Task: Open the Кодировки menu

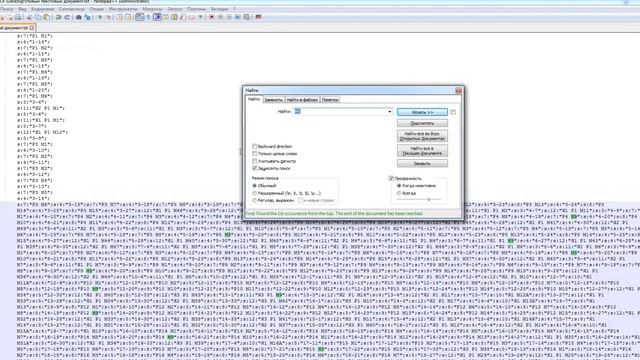Action: pyautogui.click(x=42, y=9)
